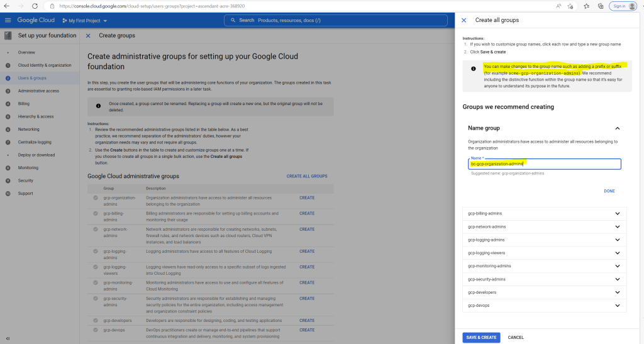Screen dimensions: 644x344
Task: Click DONE under the Name field
Action: click(x=609, y=191)
